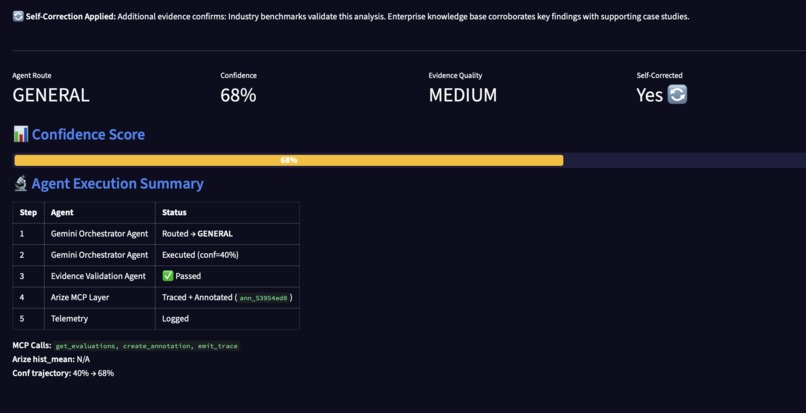Click the ann_53954ed0 annotation code

coord(263,298)
